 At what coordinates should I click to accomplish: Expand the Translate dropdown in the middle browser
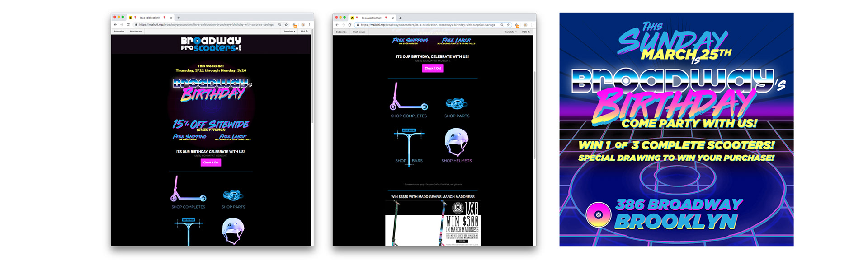pyautogui.click(x=511, y=32)
